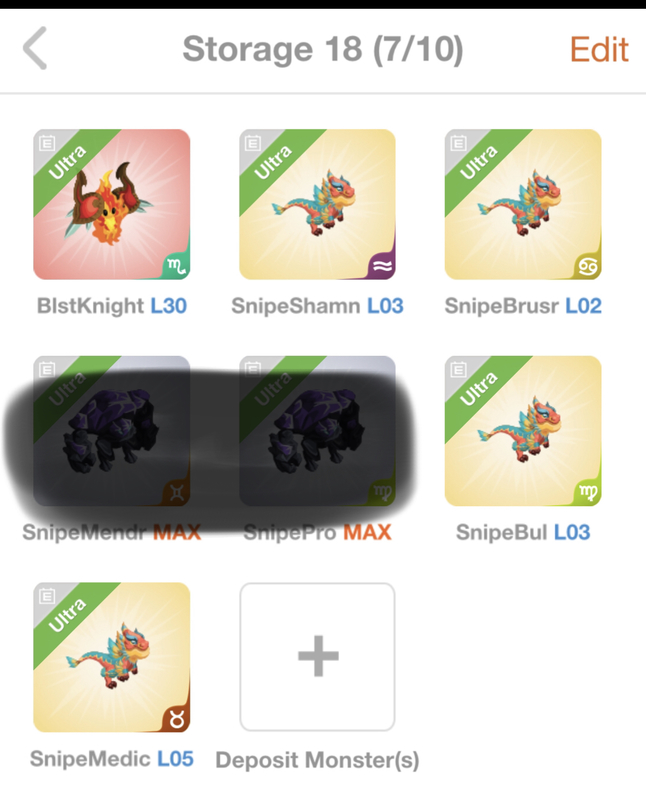This screenshot has height=800, width=646.
Task: Tap the note icon on SnipeBrusr card
Action: click(x=458, y=143)
